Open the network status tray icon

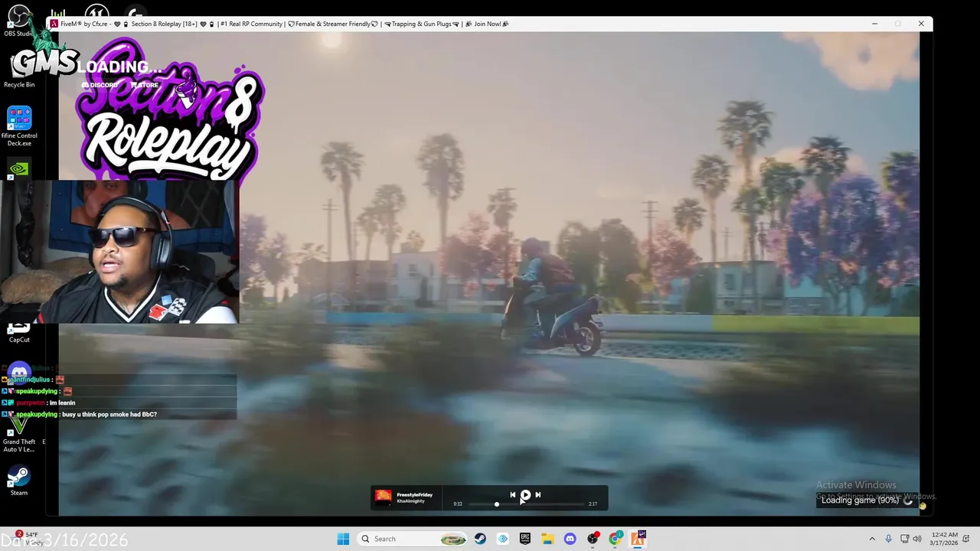pos(906,539)
